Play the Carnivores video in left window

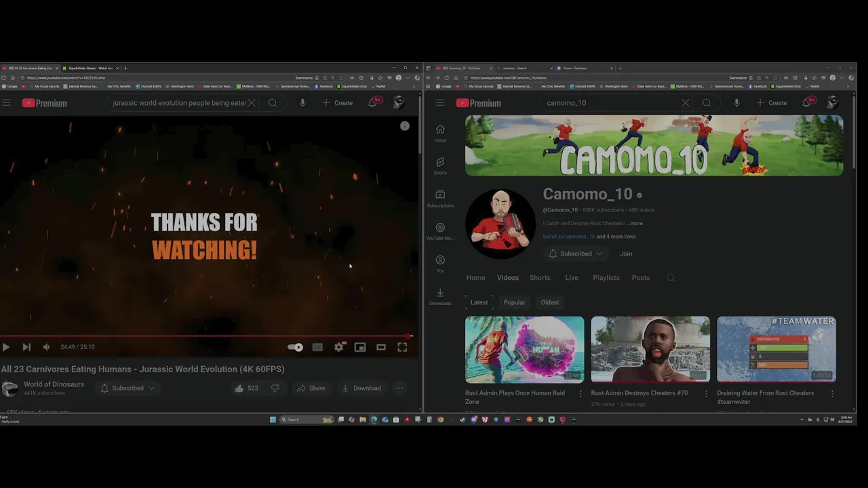(5, 347)
